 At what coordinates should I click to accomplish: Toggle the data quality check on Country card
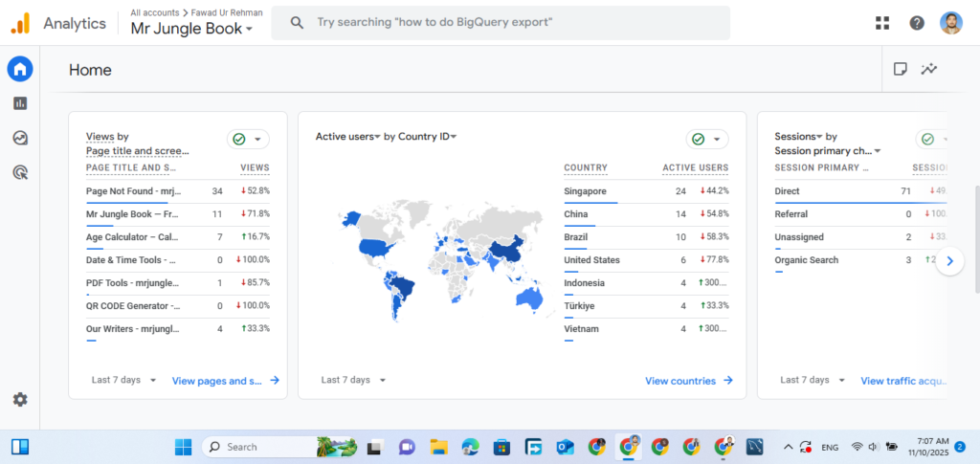[707, 140]
